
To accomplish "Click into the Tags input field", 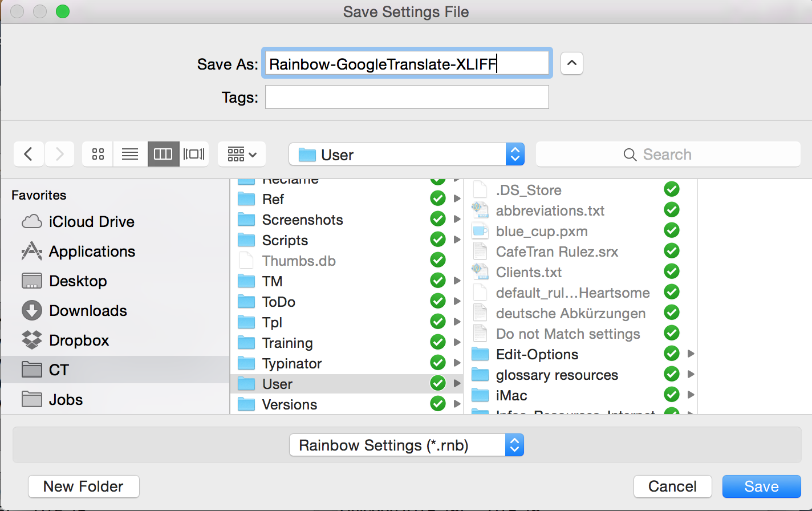I will 407,98.
